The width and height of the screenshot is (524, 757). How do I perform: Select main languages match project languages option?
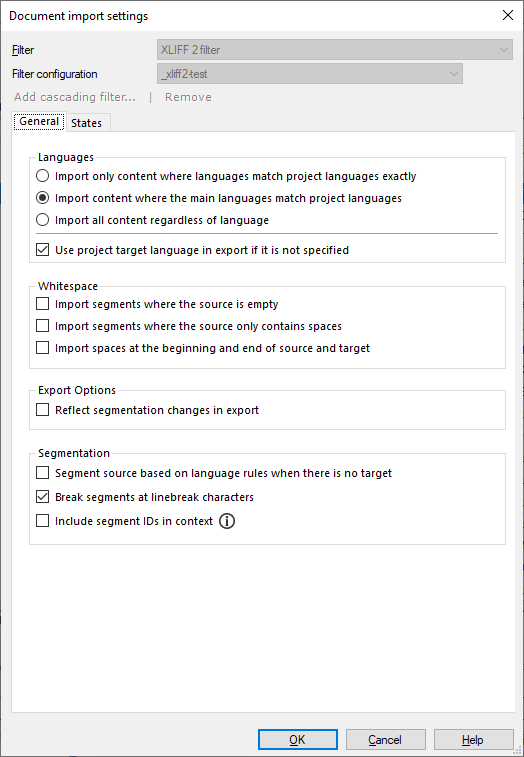tap(42, 198)
